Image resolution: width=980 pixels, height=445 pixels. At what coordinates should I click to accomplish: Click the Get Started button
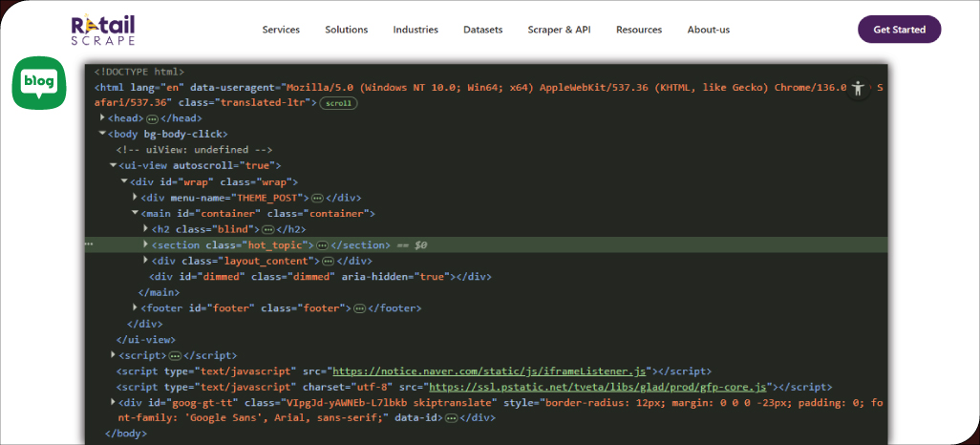tap(899, 30)
